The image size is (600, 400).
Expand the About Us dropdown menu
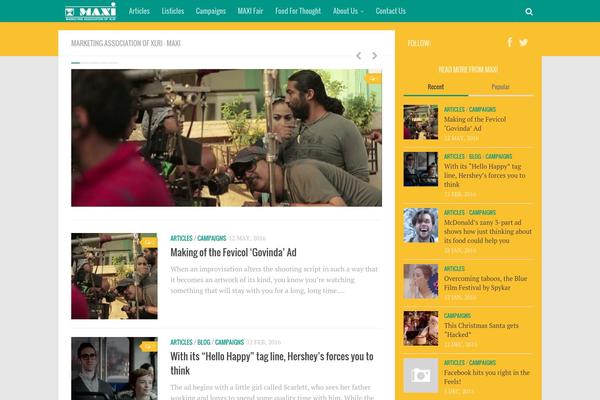coord(348,11)
